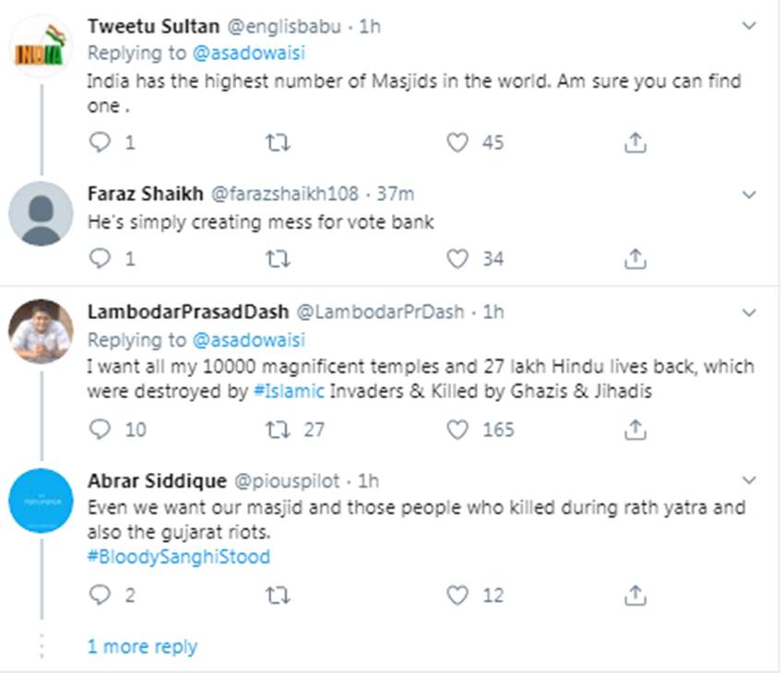This screenshot has height=673, width=784.
Task: Like Faraz Shaikh's tweet with 34 likes
Action: pyautogui.click(x=458, y=259)
